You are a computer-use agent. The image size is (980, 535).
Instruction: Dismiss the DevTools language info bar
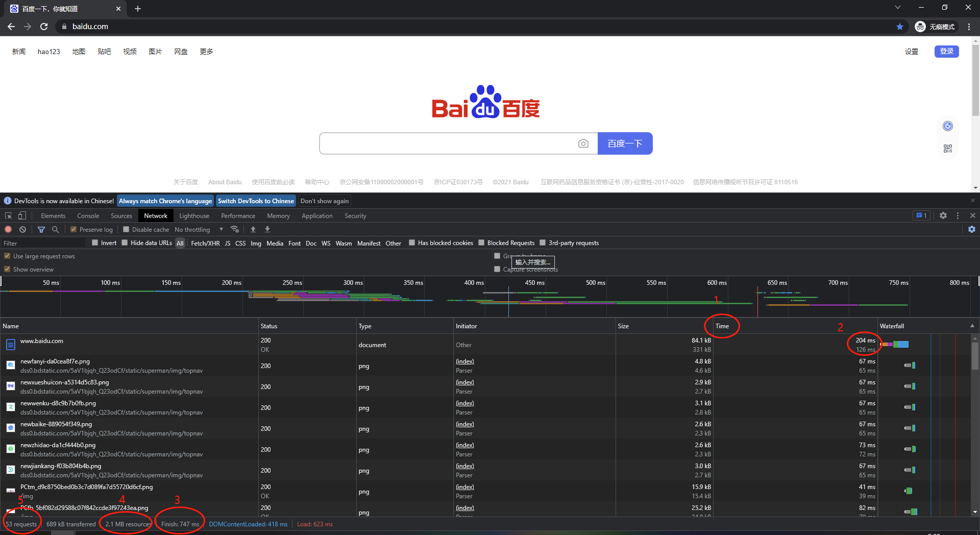point(973,201)
